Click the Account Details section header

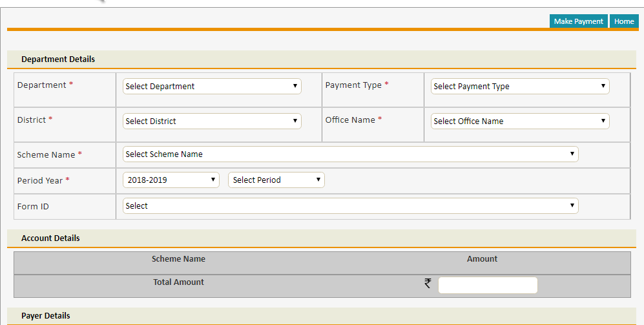[50, 238]
